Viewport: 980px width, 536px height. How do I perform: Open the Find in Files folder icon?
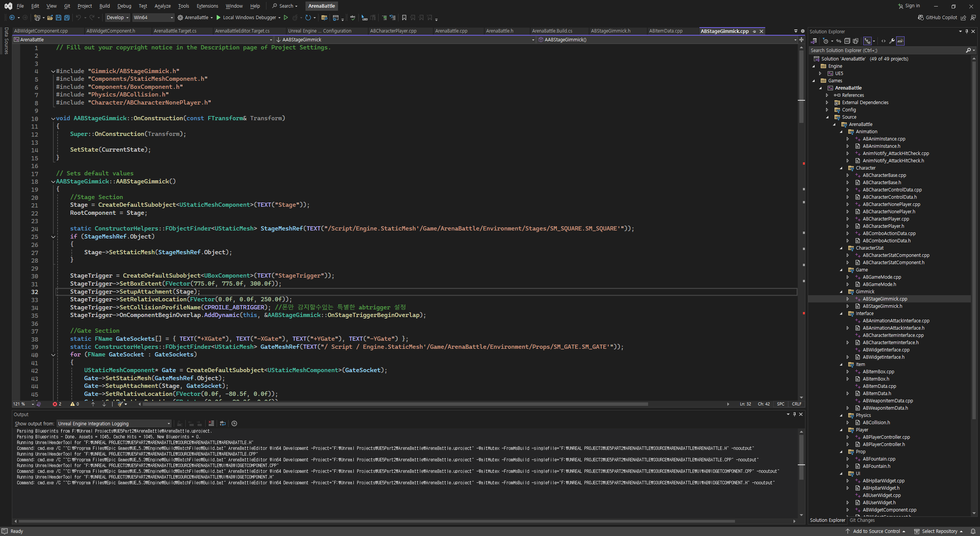point(324,18)
